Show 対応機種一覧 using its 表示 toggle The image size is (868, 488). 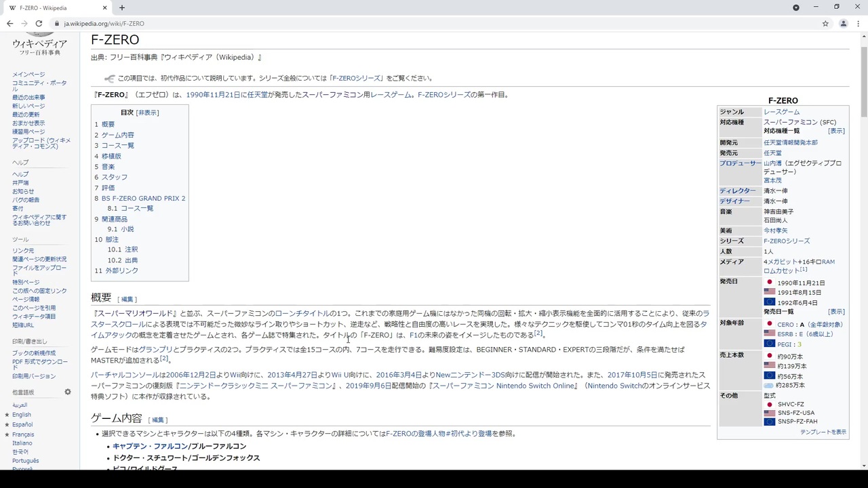point(835,131)
